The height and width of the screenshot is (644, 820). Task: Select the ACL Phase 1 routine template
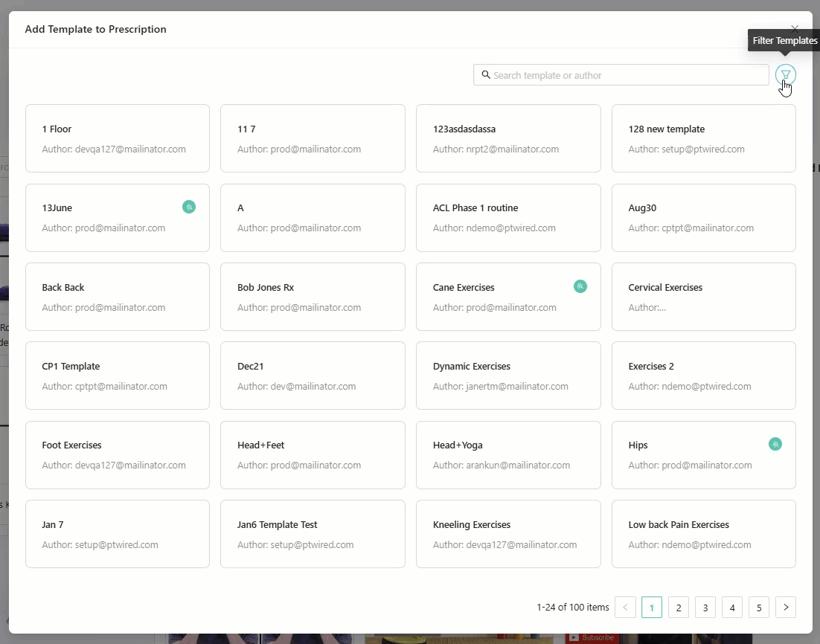click(x=508, y=217)
